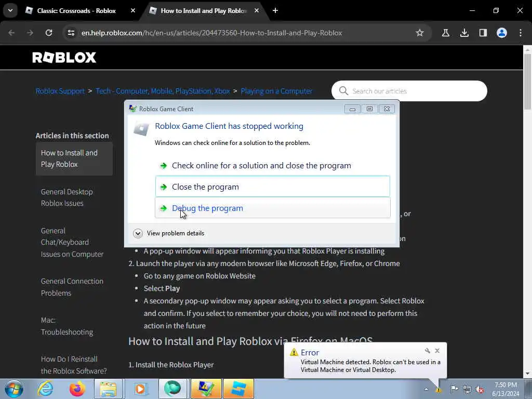Viewport: 532px width, 399px height.
Task: Open Roblox Support breadcrumb link
Action: click(x=60, y=91)
